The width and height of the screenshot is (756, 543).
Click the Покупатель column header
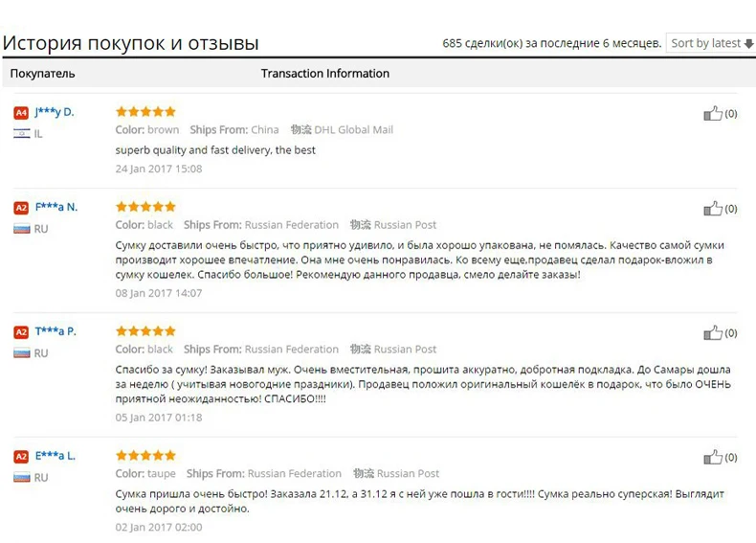tap(42, 74)
